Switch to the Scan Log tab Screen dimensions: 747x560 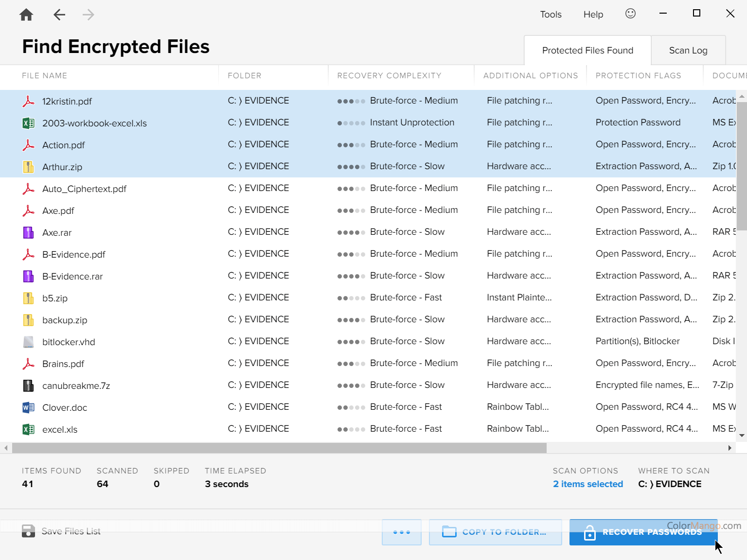pos(688,51)
